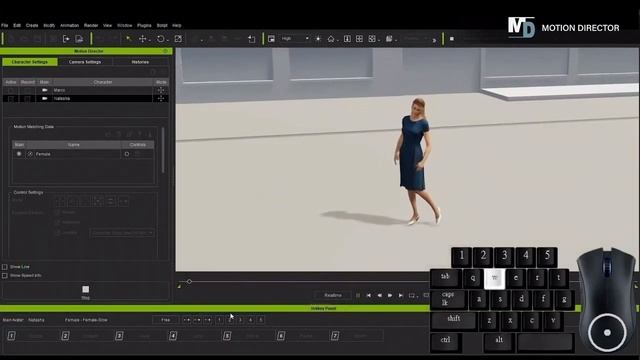The image size is (640, 360).
Task: Enable the Show Speed Info checkbox
Action: pyautogui.click(x=5, y=276)
